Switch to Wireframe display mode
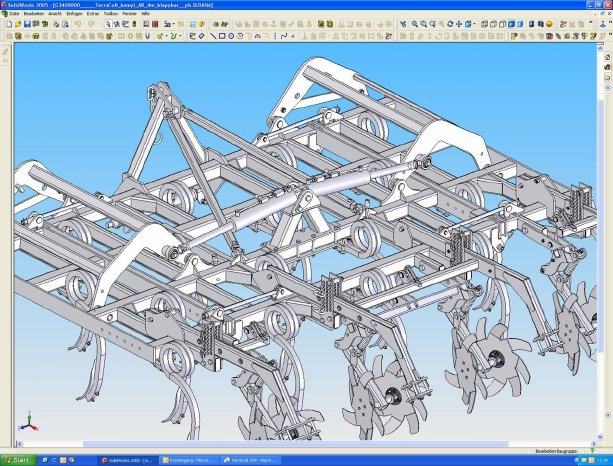 tap(485, 24)
